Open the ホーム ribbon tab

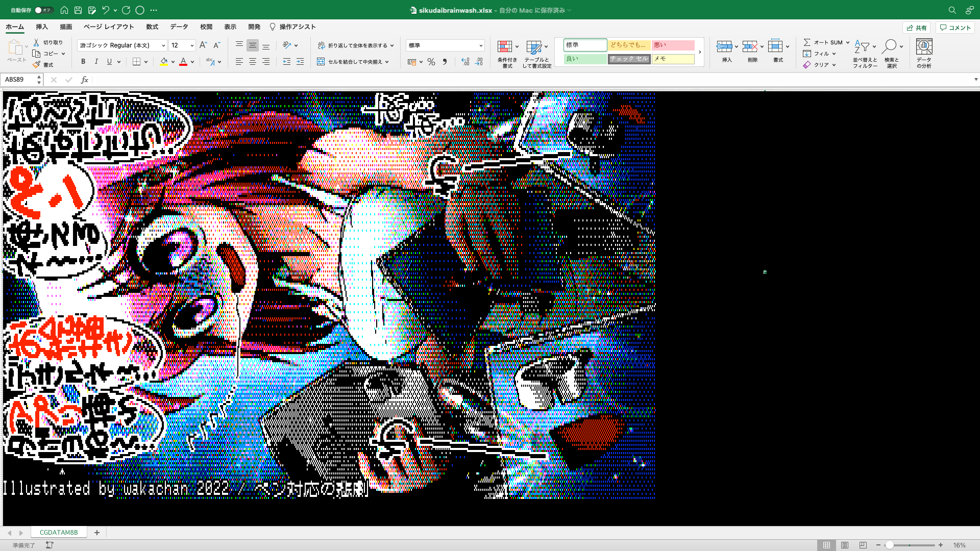[15, 27]
